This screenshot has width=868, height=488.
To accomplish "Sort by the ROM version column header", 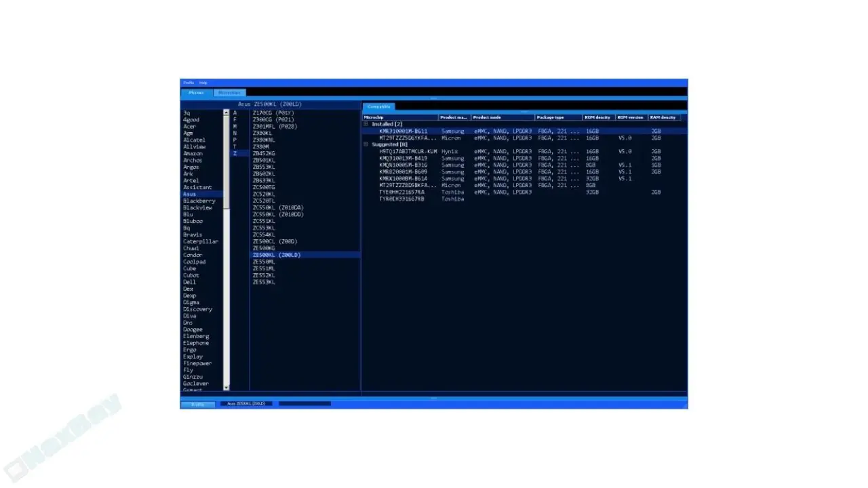I will point(632,117).
